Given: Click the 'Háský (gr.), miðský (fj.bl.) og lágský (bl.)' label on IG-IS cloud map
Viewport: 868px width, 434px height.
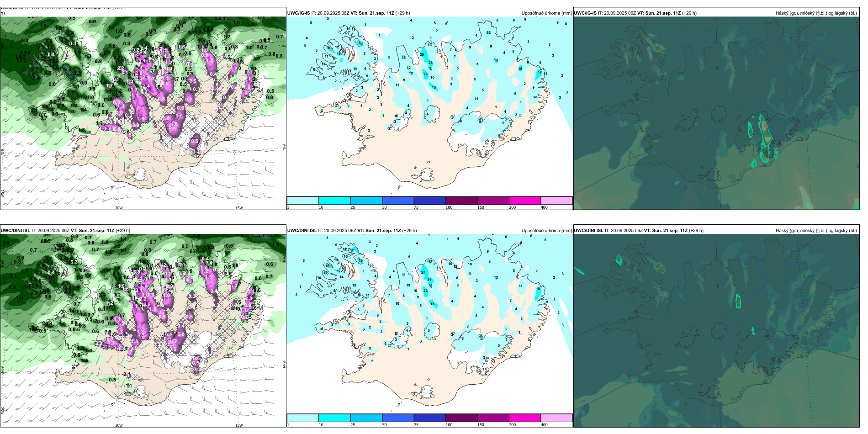Looking at the screenshot, I should [x=816, y=13].
